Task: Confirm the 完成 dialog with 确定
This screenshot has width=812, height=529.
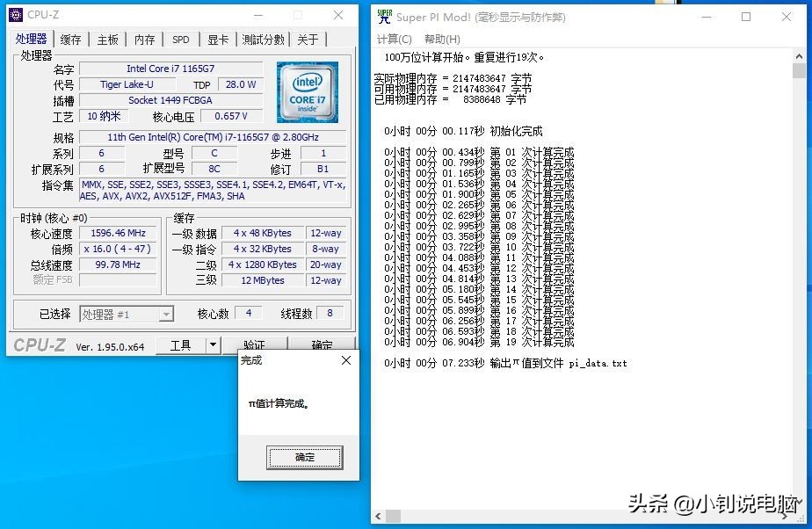Action: (x=304, y=457)
